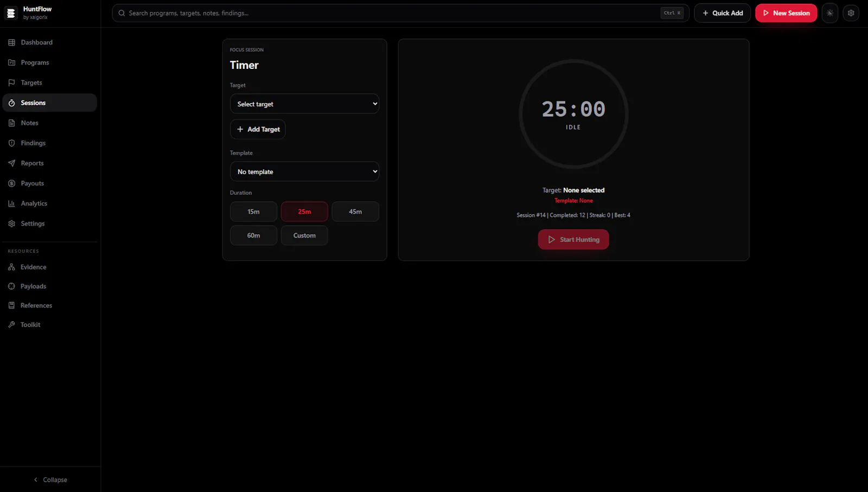
Task: Click the Quick Add button
Action: coord(722,13)
